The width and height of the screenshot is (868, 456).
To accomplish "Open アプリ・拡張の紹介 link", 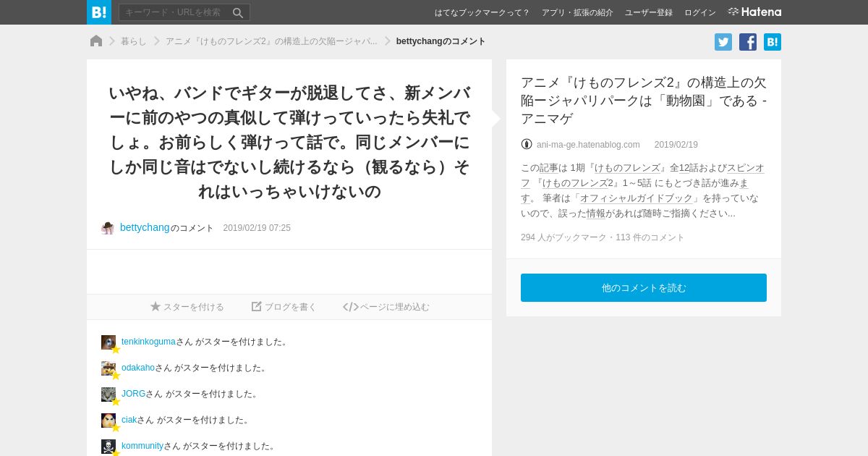I will [x=577, y=12].
